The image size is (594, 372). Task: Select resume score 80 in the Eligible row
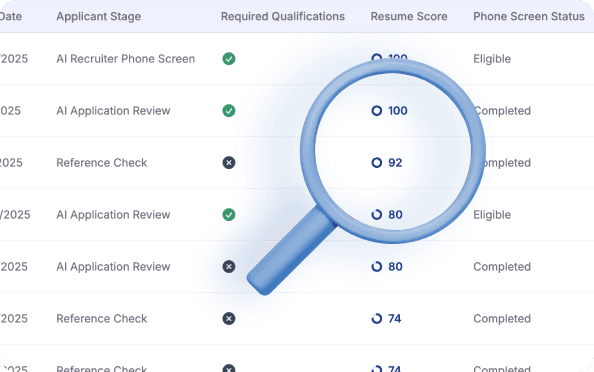click(x=395, y=214)
